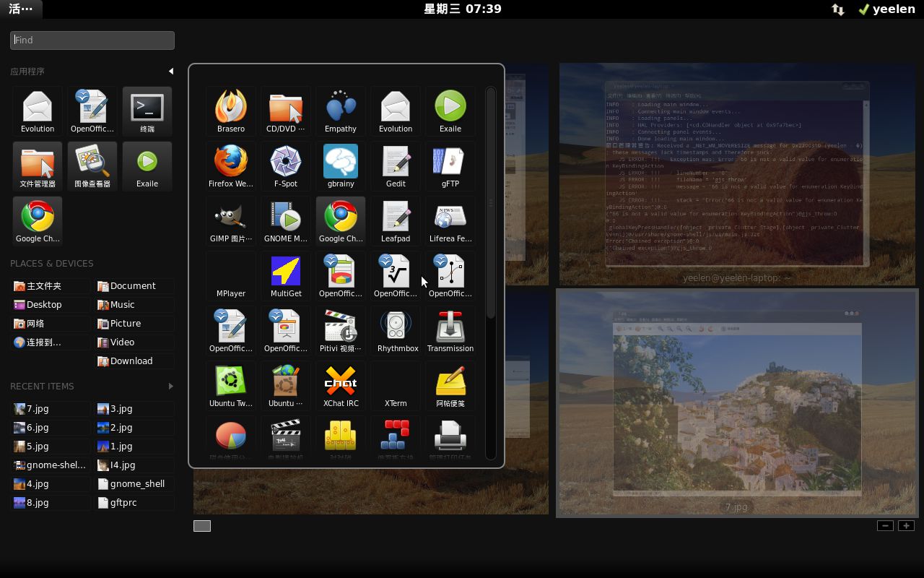Viewport: 924px width, 578px height.
Task: Open GIMP image editor
Action: coord(231,221)
